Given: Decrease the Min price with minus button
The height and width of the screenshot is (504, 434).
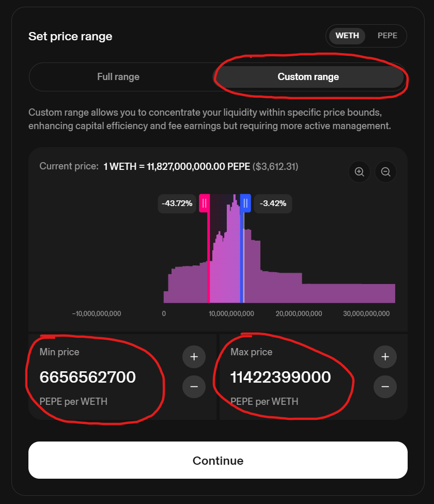Looking at the screenshot, I should point(194,386).
